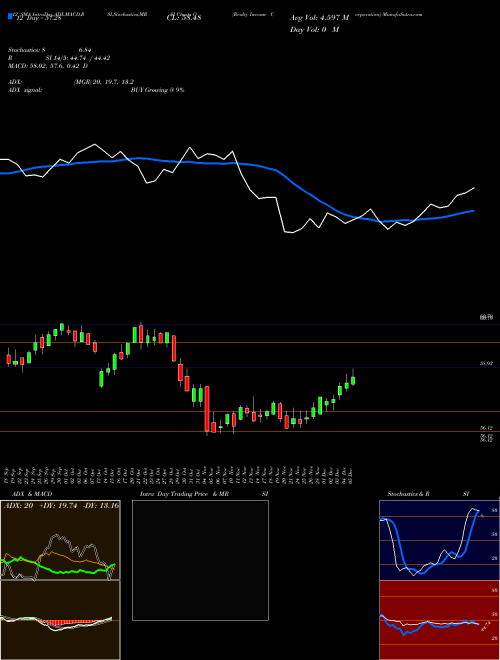Click the Stochastics: 8 readout line
The width and height of the screenshot is (500, 660).
[50, 50]
